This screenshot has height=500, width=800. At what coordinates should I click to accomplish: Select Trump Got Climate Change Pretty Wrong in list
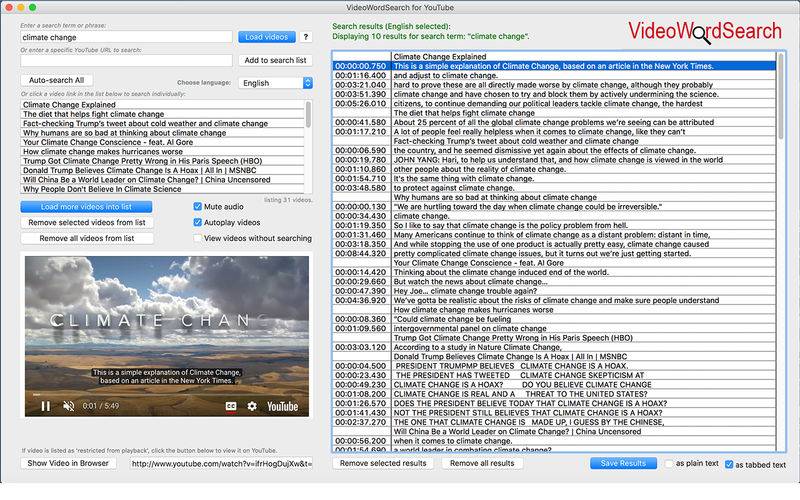pos(163,161)
